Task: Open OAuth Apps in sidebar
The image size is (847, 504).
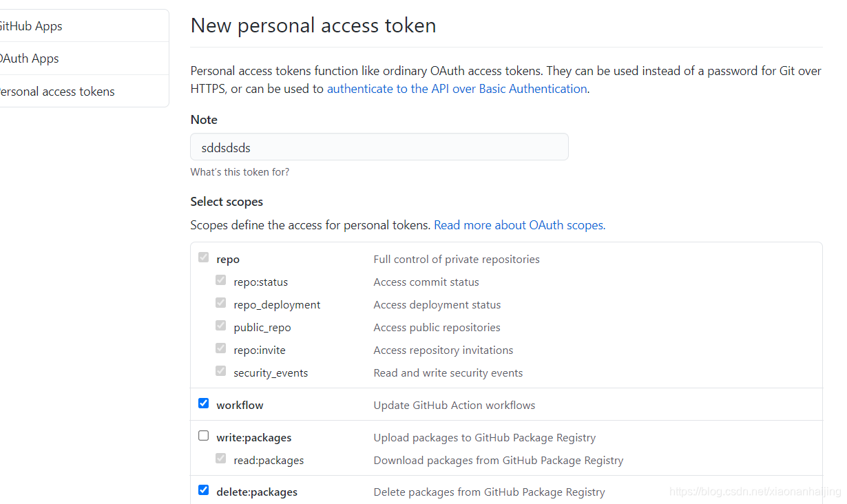Action: (30, 59)
